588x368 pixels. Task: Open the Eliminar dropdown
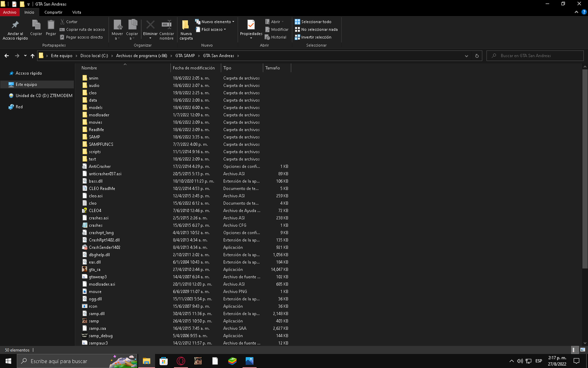150,38
